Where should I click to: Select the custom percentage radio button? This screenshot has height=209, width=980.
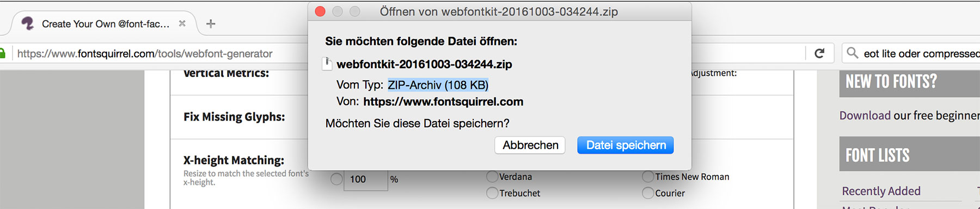pyautogui.click(x=336, y=179)
